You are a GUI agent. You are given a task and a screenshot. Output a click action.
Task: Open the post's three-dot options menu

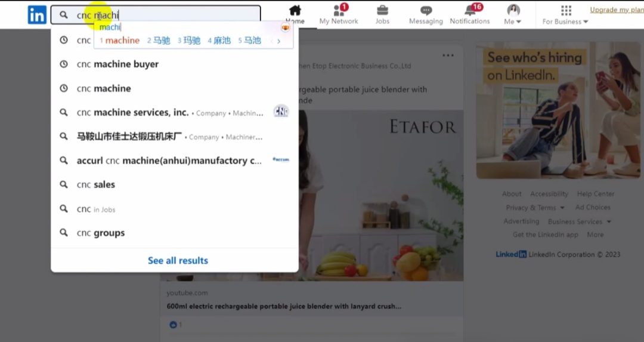tap(448, 55)
